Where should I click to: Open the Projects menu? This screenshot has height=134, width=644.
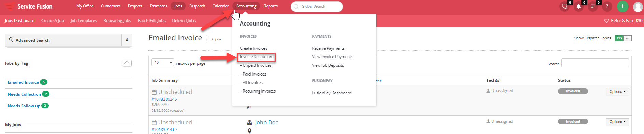coord(135,6)
